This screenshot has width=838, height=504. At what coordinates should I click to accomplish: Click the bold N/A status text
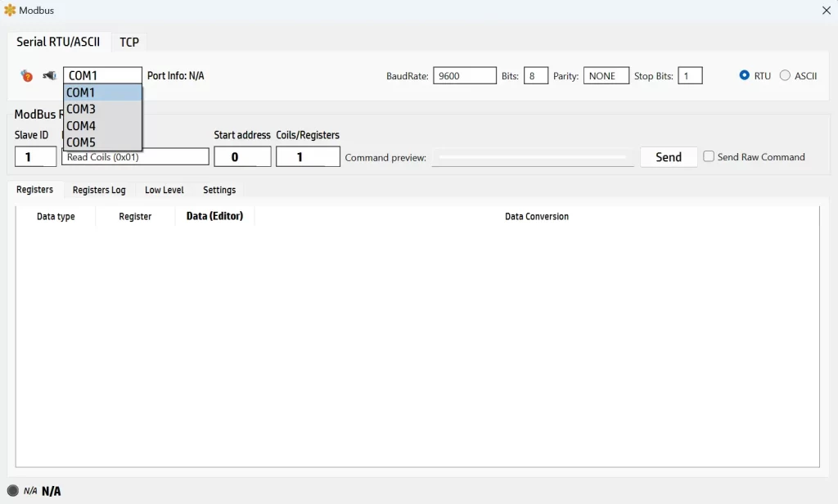coord(52,491)
